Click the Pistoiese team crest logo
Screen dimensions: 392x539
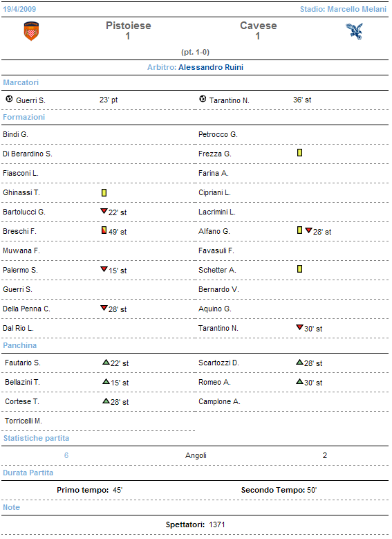pos(31,31)
